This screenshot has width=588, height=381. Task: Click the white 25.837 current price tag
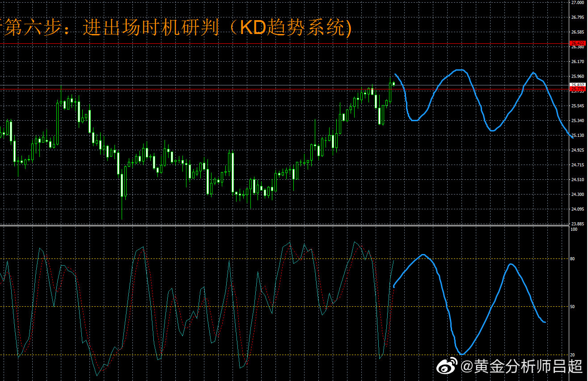click(578, 85)
